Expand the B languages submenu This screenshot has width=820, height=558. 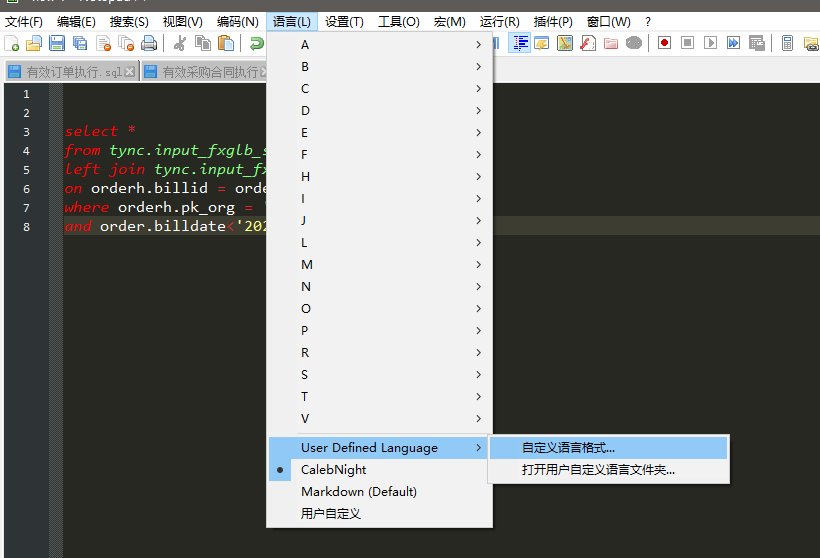click(x=380, y=67)
